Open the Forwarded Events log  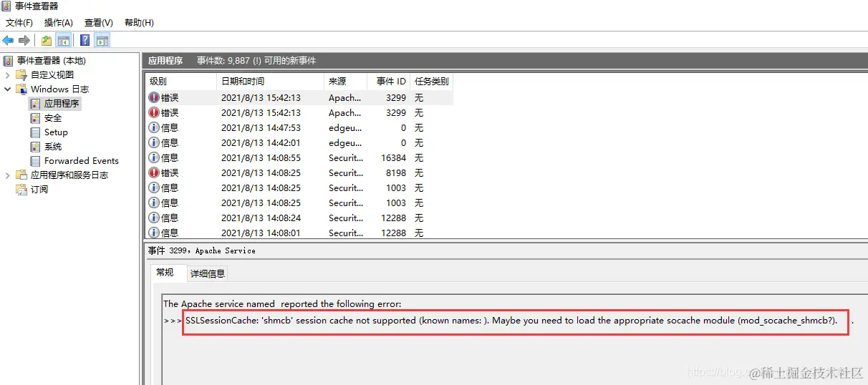(x=82, y=161)
